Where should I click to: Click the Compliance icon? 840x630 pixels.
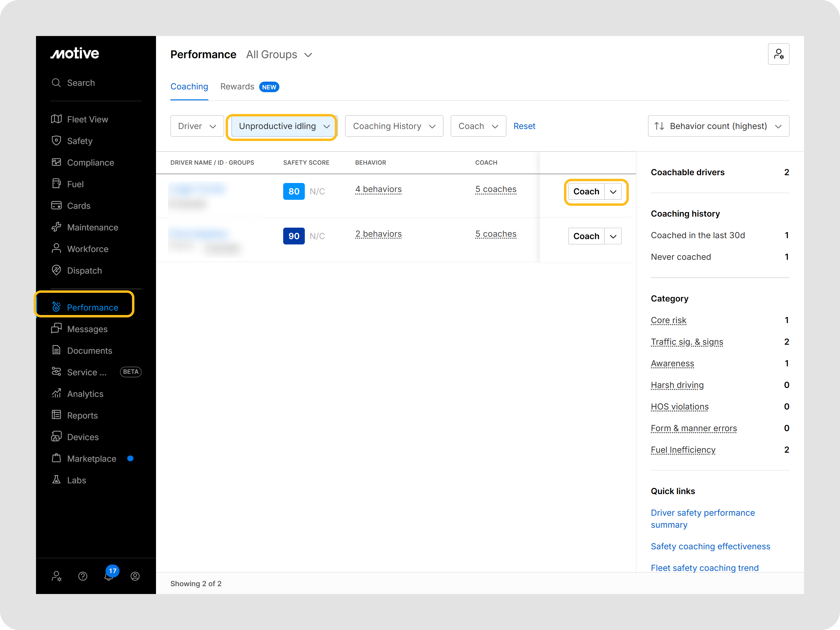click(x=56, y=162)
